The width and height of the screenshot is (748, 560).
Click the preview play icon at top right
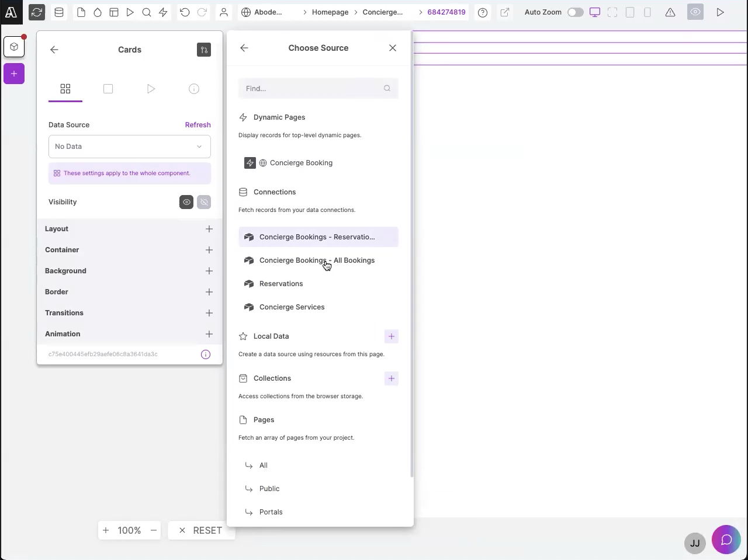coord(721,12)
